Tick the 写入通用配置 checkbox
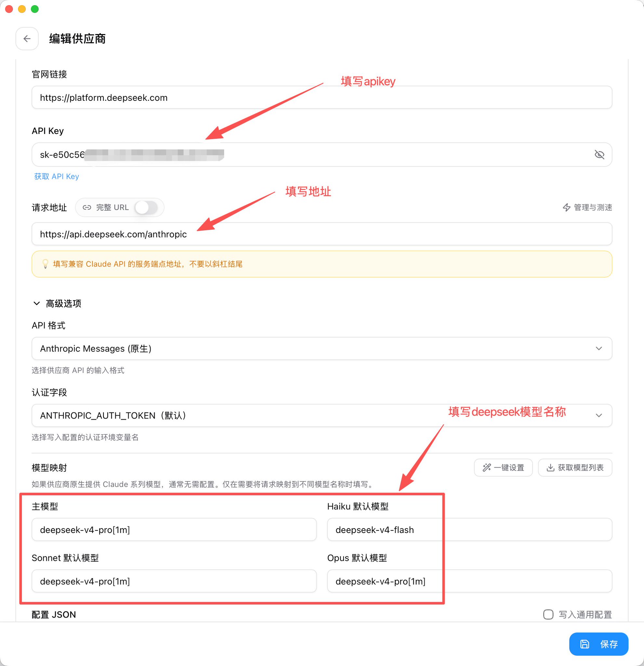 (x=548, y=614)
